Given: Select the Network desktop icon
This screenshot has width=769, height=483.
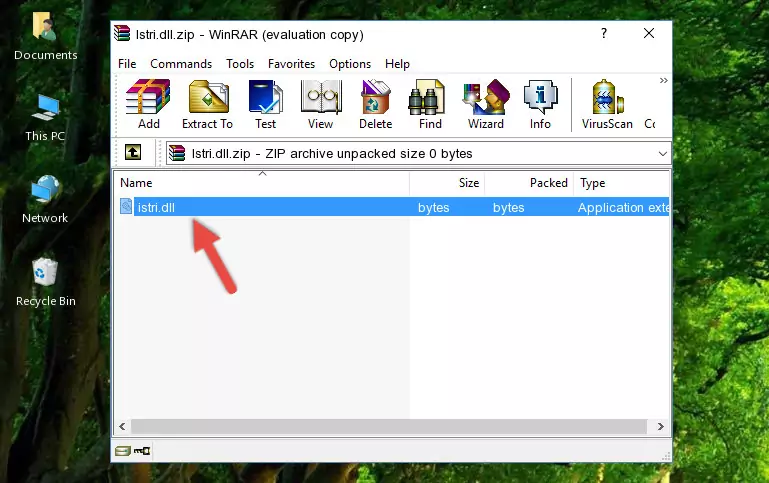Looking at the screenshot, I should coord(45,199).
